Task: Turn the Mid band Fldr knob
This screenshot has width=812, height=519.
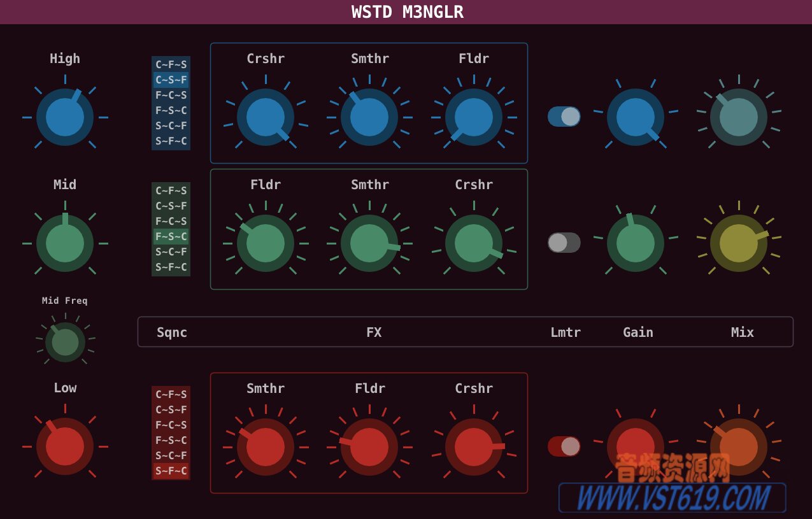Action: tap(266, 243)
